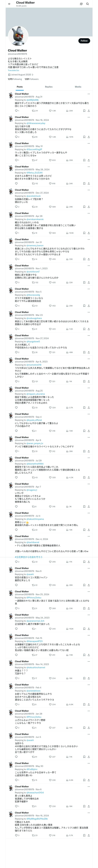Follow Cloud Walker
98x868 pixels.
click(x=84, y=41)
